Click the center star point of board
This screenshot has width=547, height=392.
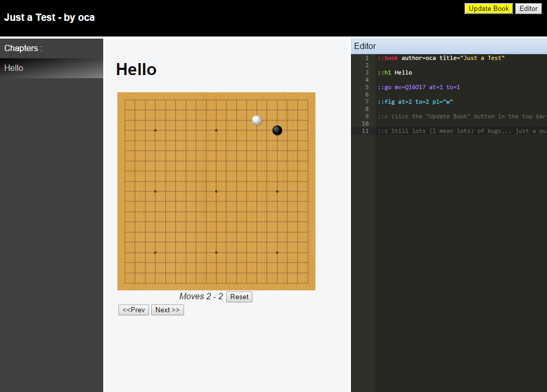coord(216,191)
